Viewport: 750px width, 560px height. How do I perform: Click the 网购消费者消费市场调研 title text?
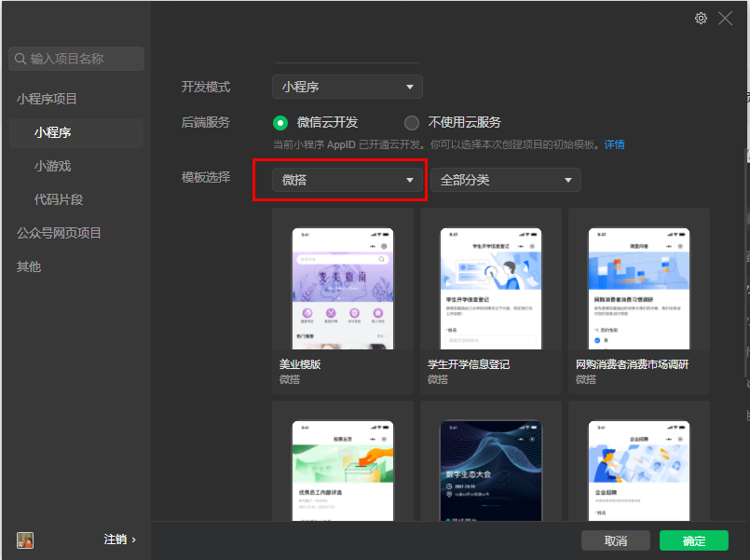coord(632,364)
